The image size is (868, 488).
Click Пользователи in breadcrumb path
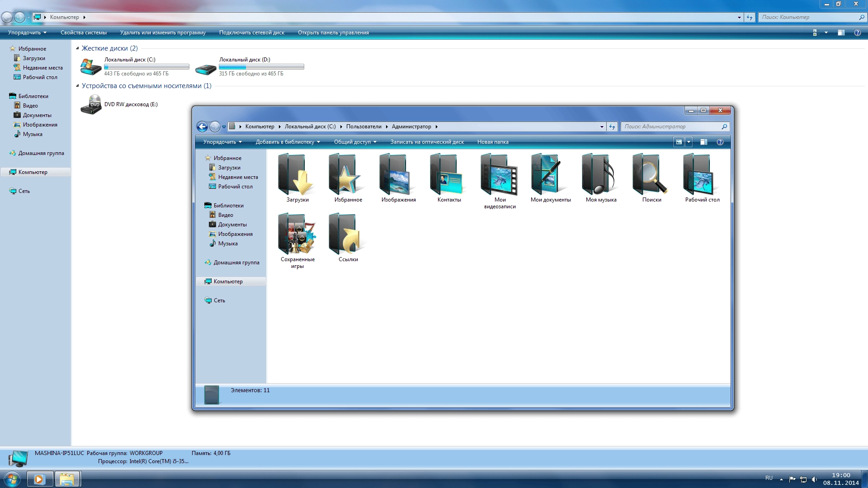(363, 127)
